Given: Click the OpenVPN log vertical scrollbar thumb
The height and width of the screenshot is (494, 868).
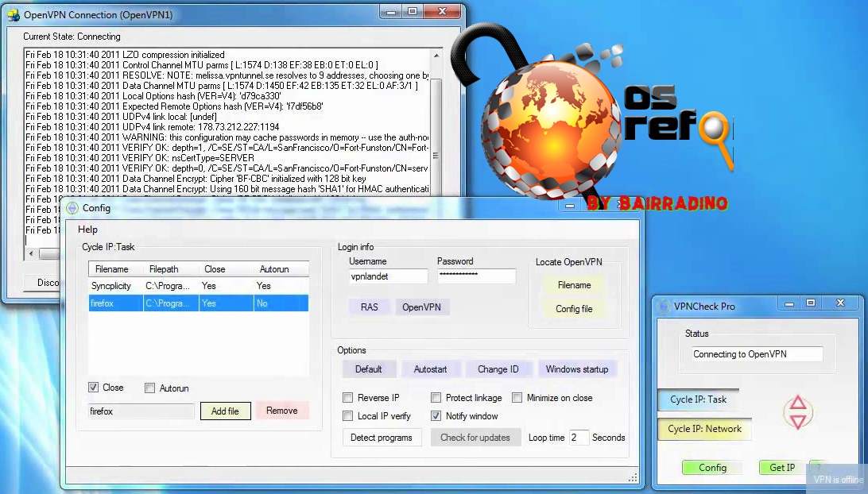Looking at the screenshot, I should point(436,136).
